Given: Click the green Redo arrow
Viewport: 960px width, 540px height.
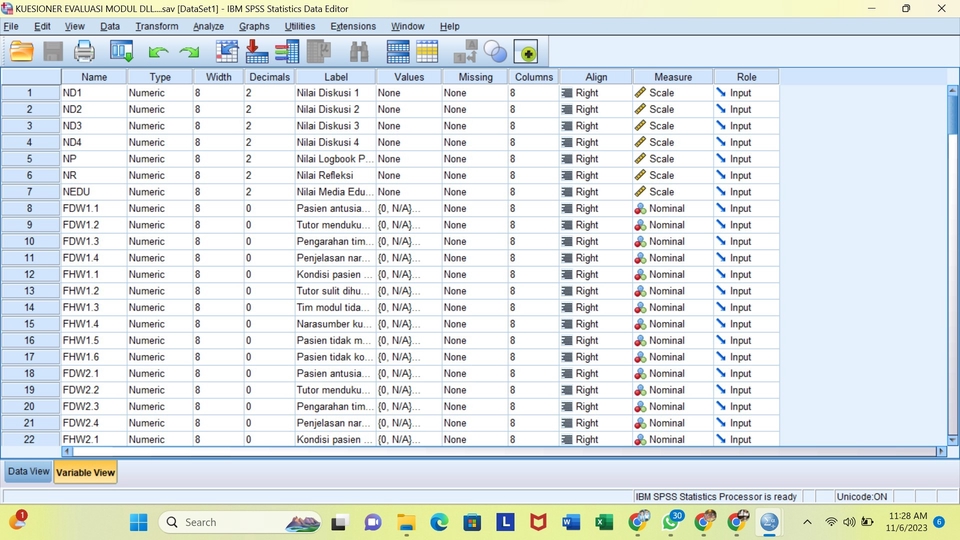Looking at the screenshot, I should [189, 52].
